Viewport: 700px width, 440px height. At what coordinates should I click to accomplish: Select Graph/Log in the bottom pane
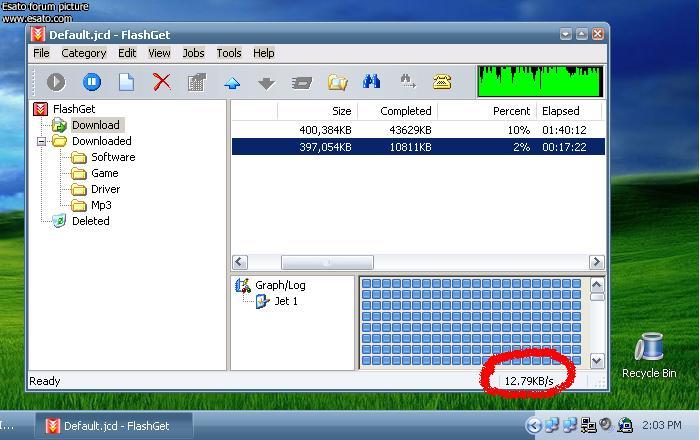[x=280, y=285]
